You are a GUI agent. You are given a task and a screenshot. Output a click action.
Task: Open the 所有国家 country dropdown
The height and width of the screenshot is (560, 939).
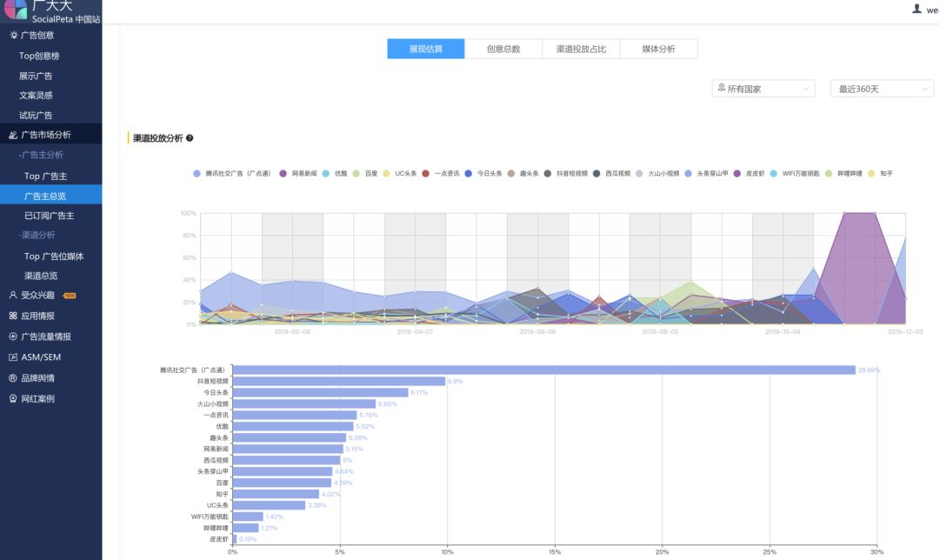(x=763, y=89)
